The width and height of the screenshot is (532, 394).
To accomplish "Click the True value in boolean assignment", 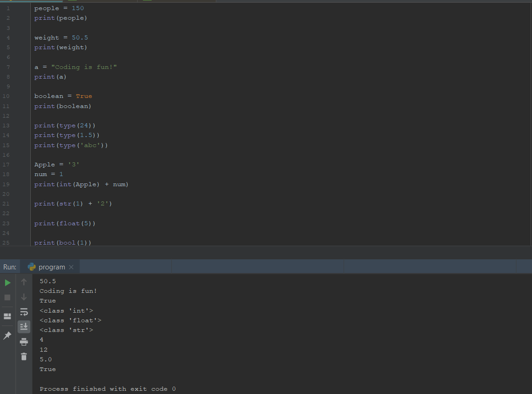I will coord(84,96).
